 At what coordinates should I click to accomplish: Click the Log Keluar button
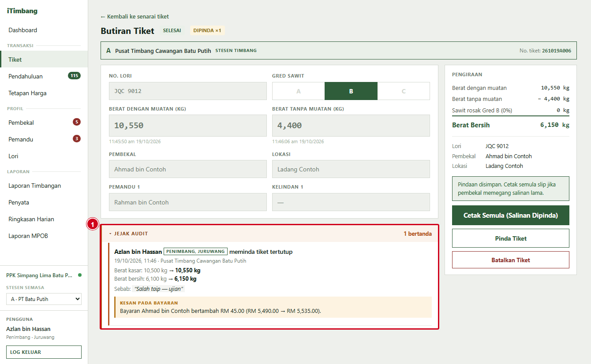pyautogui.click(x=44, y=353)
